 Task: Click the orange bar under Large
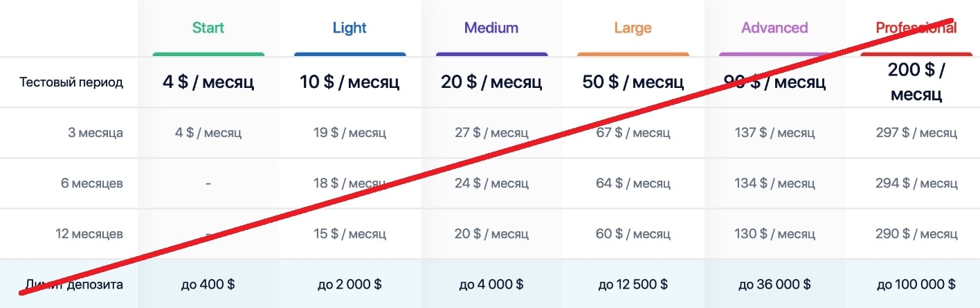[x=633, y=54]
